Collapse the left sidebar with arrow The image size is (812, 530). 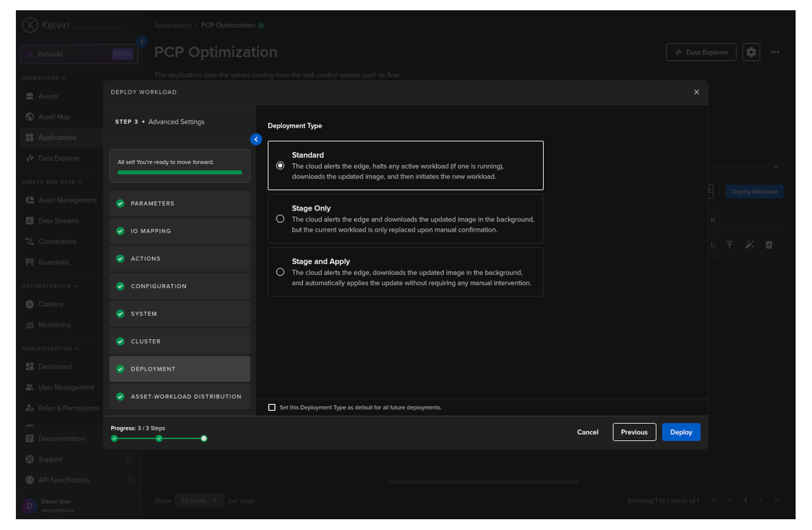pos(142,42)
